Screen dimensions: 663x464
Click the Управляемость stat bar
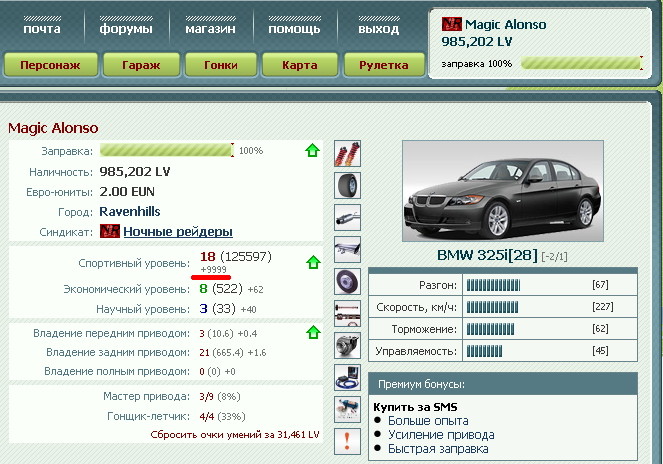tap(485, 351)
